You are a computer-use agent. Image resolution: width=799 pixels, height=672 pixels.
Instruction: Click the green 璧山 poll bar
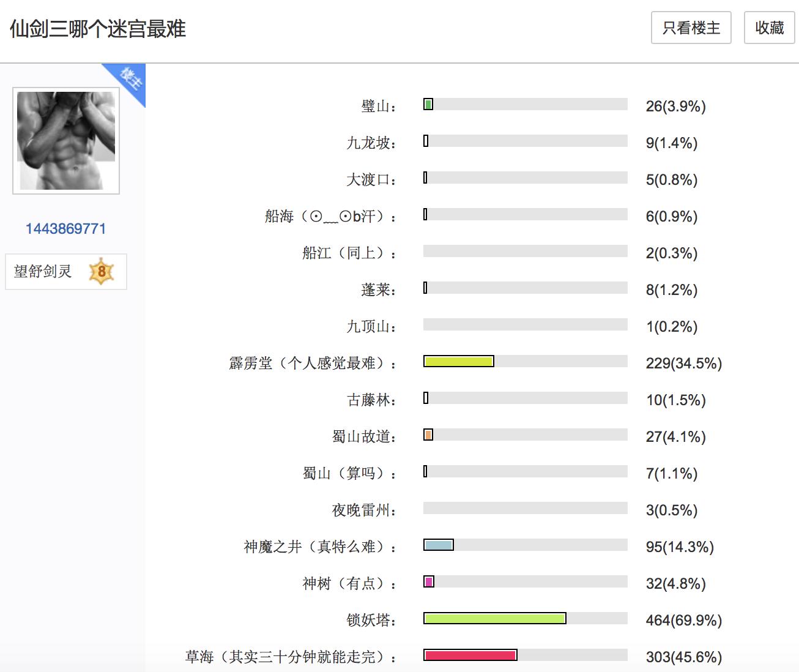pyautogui.click(x=428, y=104)
